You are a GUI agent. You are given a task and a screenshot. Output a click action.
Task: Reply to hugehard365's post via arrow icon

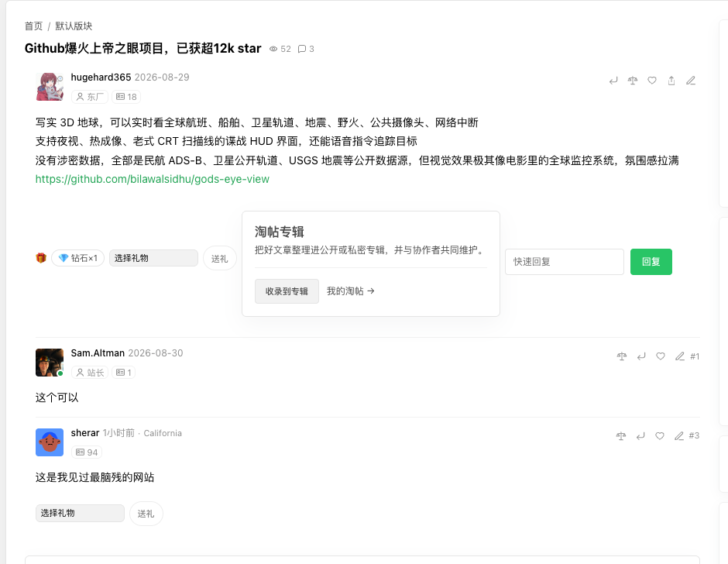pos(613,81)
